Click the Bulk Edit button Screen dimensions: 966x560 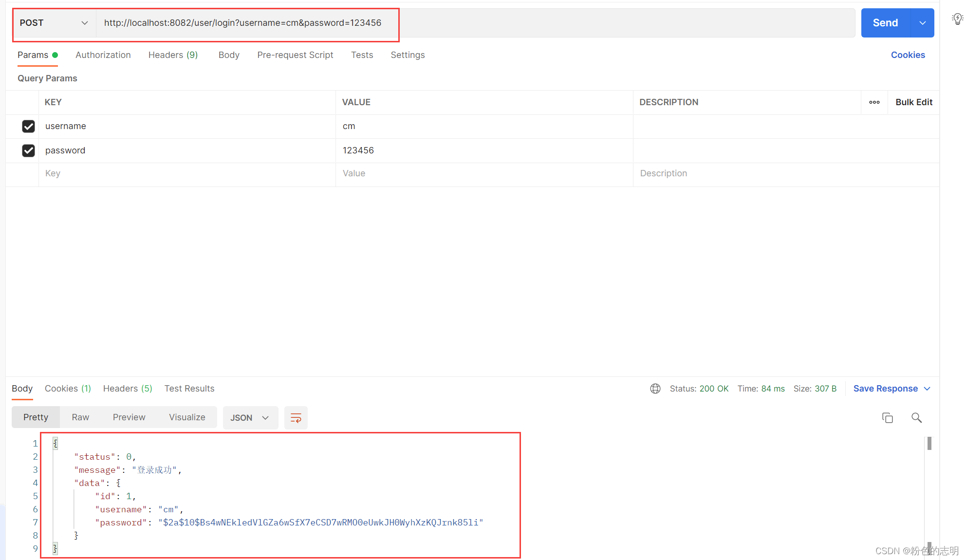click(913, 102)
